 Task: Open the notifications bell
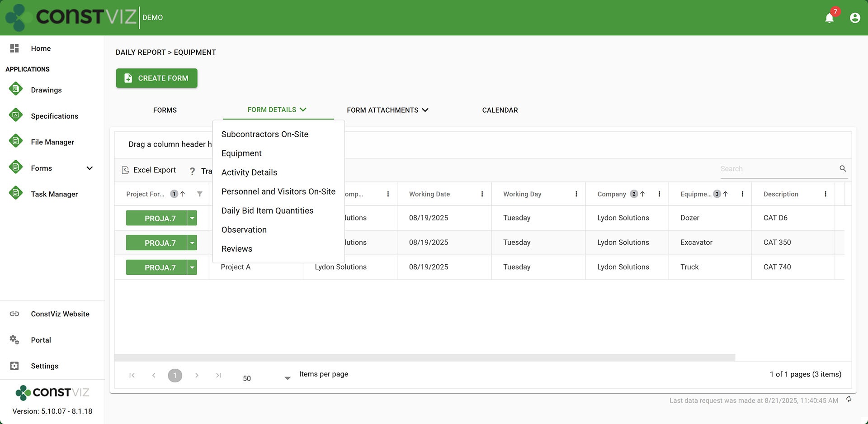click(829, 18)
